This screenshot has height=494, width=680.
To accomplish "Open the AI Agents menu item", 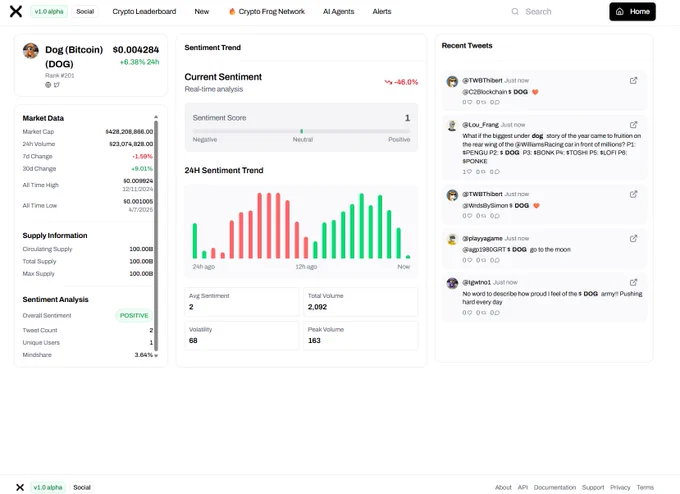I will point(339,12).
